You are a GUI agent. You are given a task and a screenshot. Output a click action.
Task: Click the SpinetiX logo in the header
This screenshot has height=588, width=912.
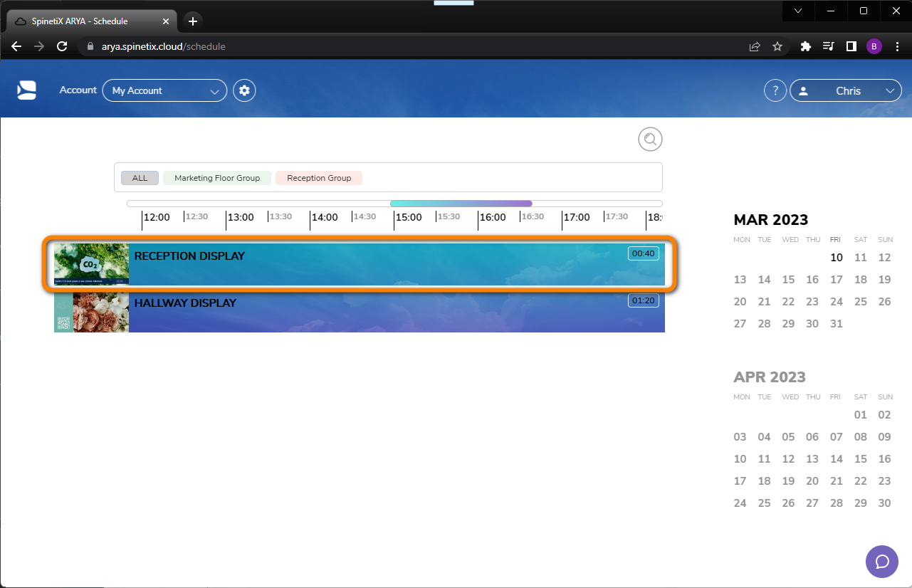point(26,90)
